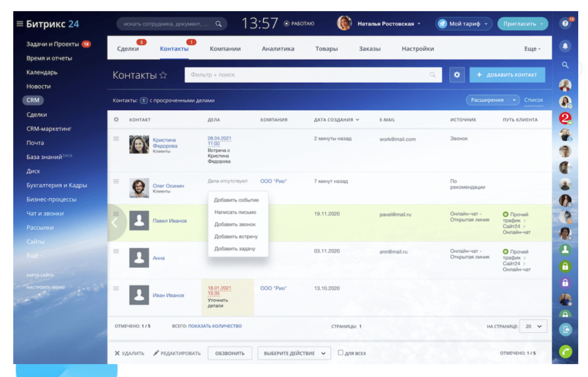The height and width of the screenshot is (377, 588).
Task: Click УДАЛИТЬ in the bottom bar
Action: [129, 353]
